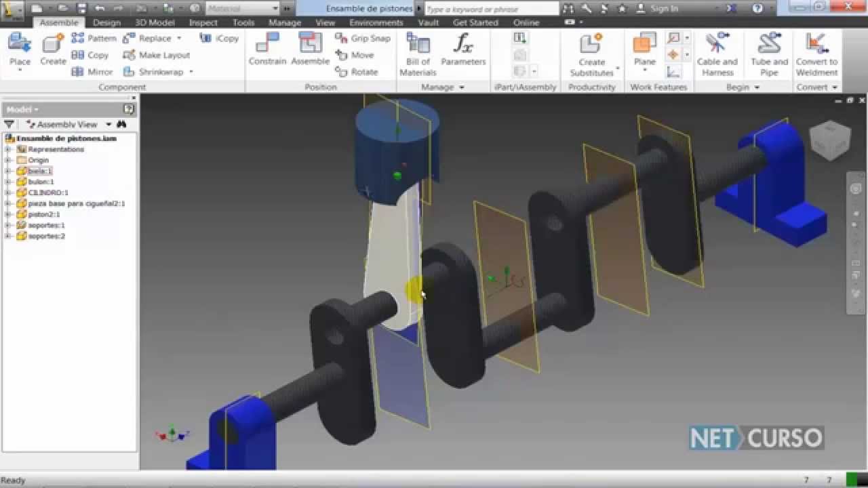Click the browser filter funnel icon
Viewport: 868px width, 488px height.
(9, 125)
